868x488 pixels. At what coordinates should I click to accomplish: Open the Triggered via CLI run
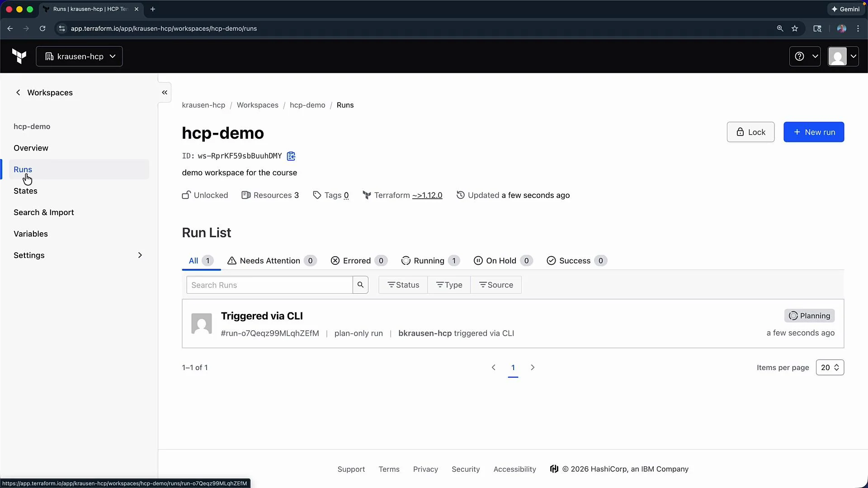pyautogui.click(x=262, y=316)
